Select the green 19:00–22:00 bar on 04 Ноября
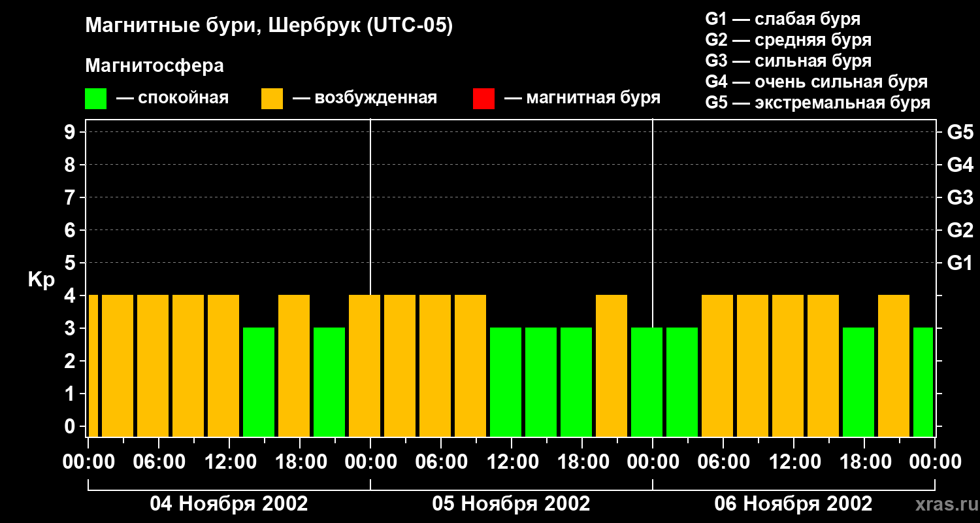Image resolution: width=980 pixels, height=523 pixels. coord(329,382)
